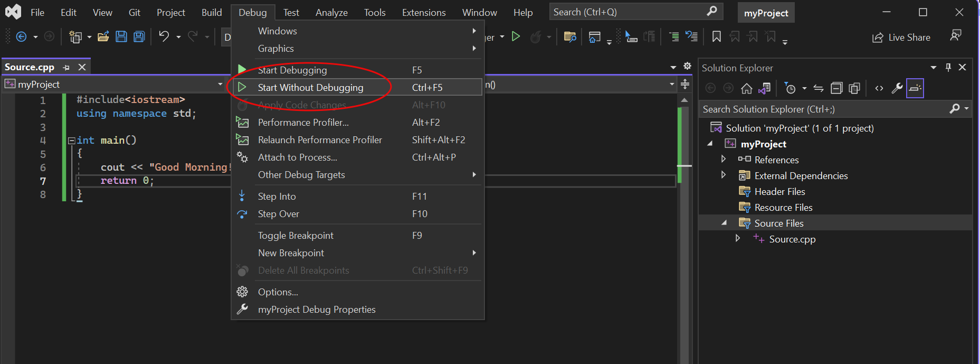
Task: Collapse main function code fold marker
Action: pos(71,141)
